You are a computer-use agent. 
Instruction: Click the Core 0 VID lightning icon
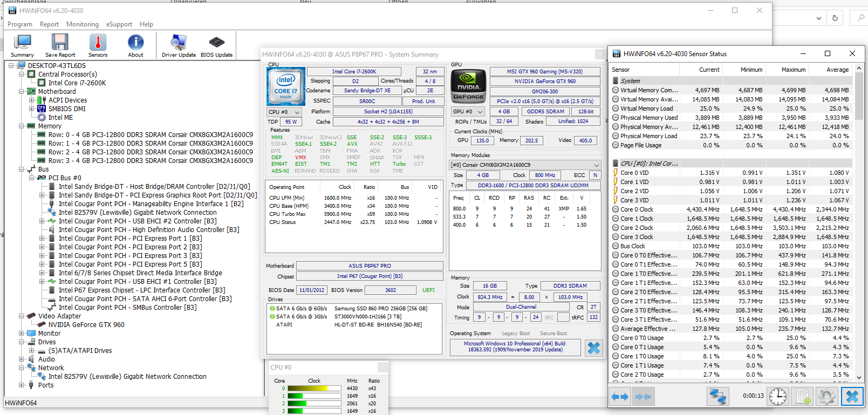616,173
